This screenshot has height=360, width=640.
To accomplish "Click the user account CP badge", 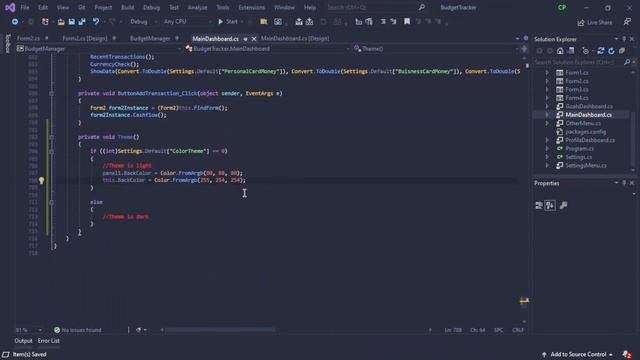I will (562, 7).
